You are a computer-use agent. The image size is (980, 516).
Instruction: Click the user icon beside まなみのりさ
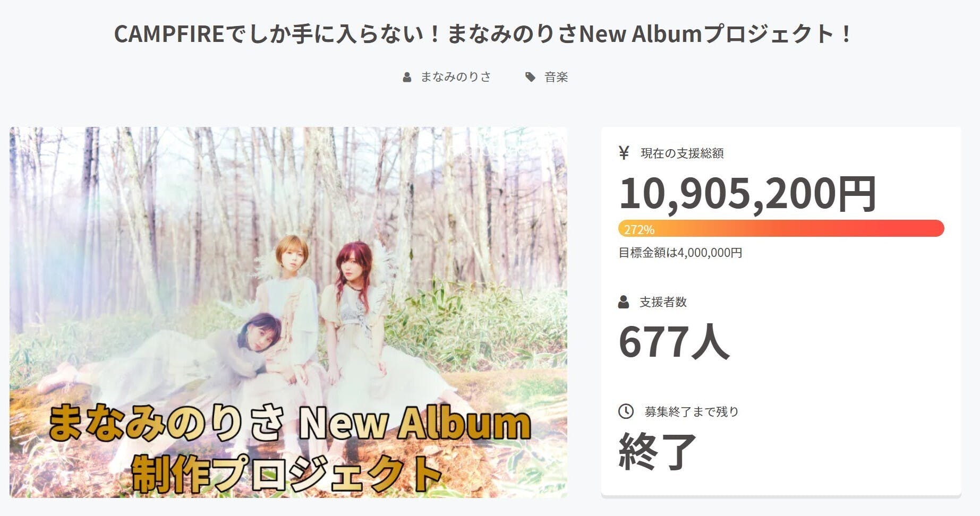[407, 78]
